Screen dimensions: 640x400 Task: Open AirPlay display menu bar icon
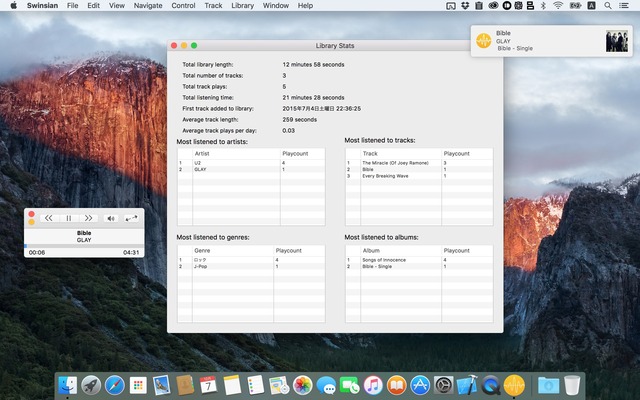click(451, 6)
